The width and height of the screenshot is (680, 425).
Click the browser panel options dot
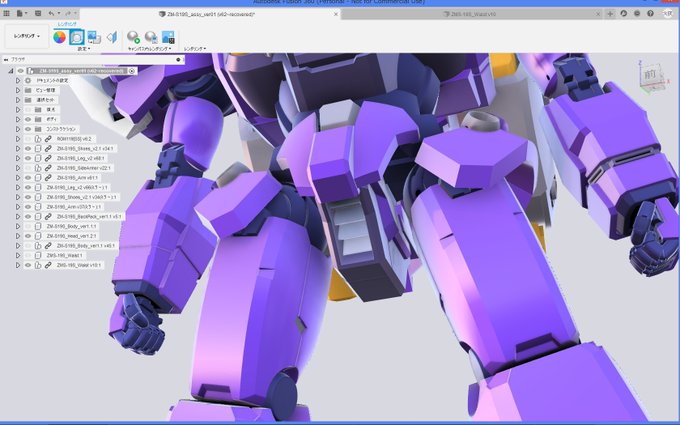[178, 59]
